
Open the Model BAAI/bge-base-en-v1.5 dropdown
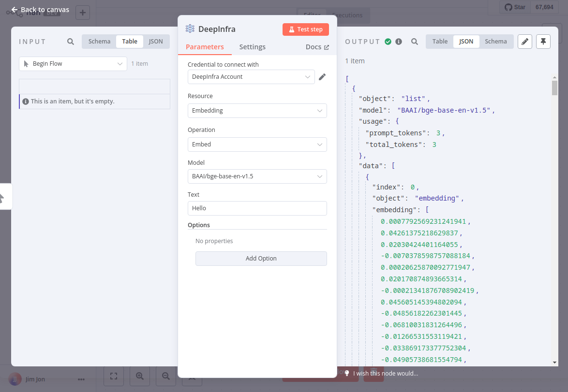(257, 176)
